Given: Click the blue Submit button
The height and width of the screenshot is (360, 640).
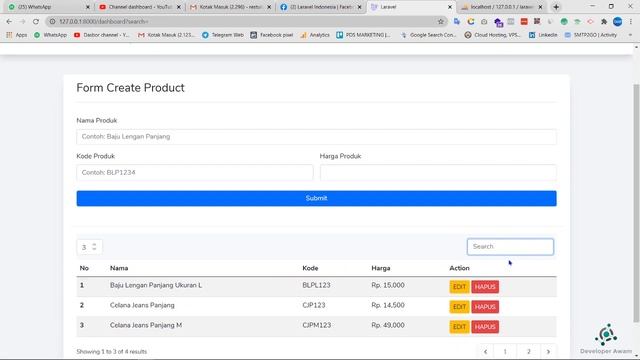Looking at the screenshot, I should (316, 198).
